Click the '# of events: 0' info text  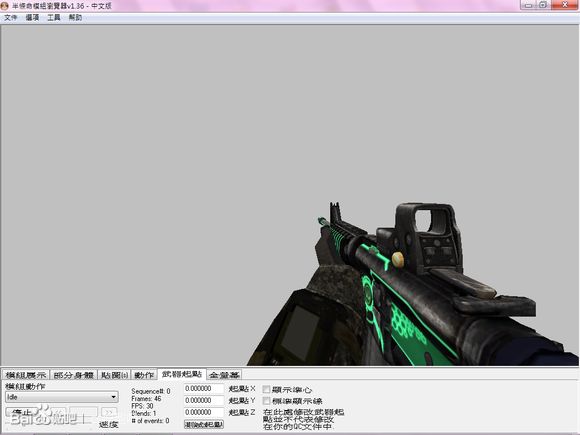(150, 421)
